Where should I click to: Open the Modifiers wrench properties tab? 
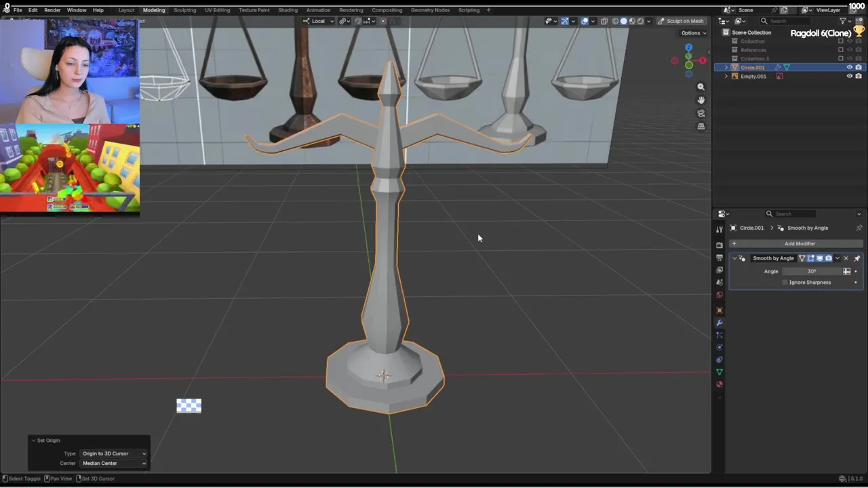click(x=719, y=323)
